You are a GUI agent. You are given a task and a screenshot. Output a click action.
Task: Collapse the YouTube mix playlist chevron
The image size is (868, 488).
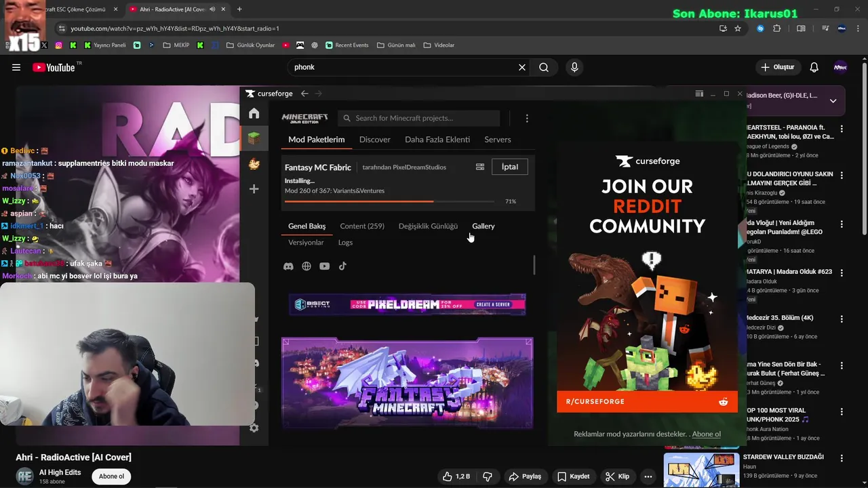pos(833,101)
